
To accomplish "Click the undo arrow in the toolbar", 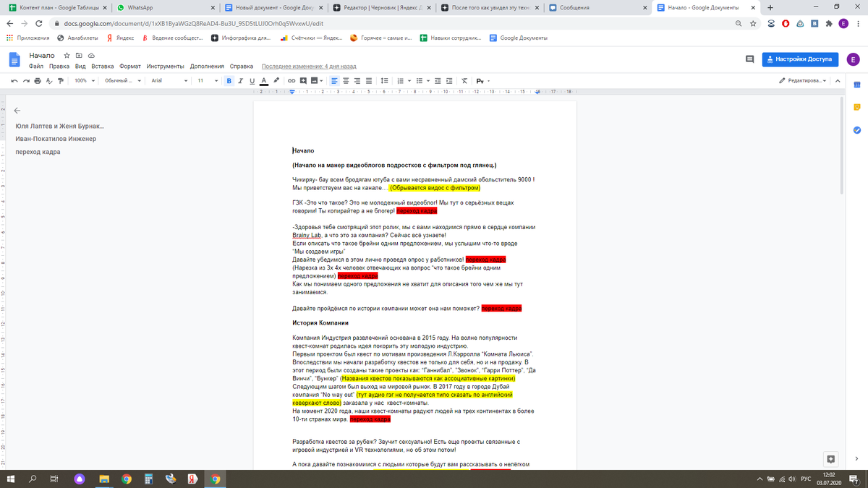I will click(x=14, y=80).
